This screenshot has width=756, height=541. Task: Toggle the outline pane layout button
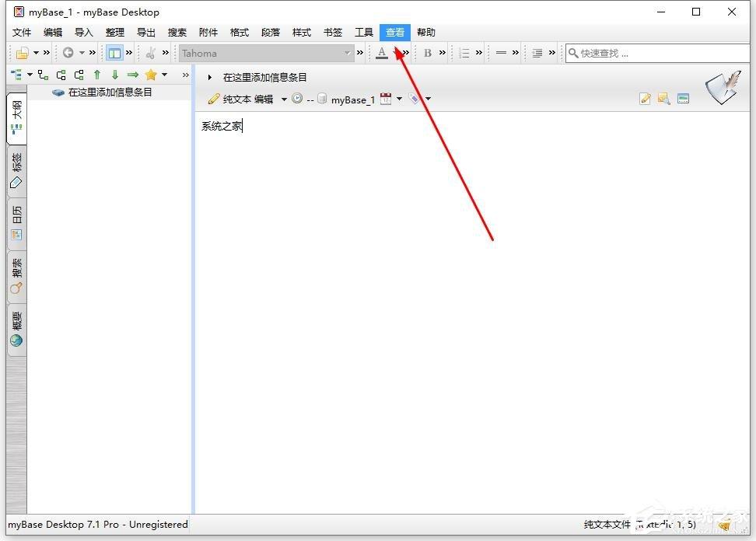pos(114,53)
